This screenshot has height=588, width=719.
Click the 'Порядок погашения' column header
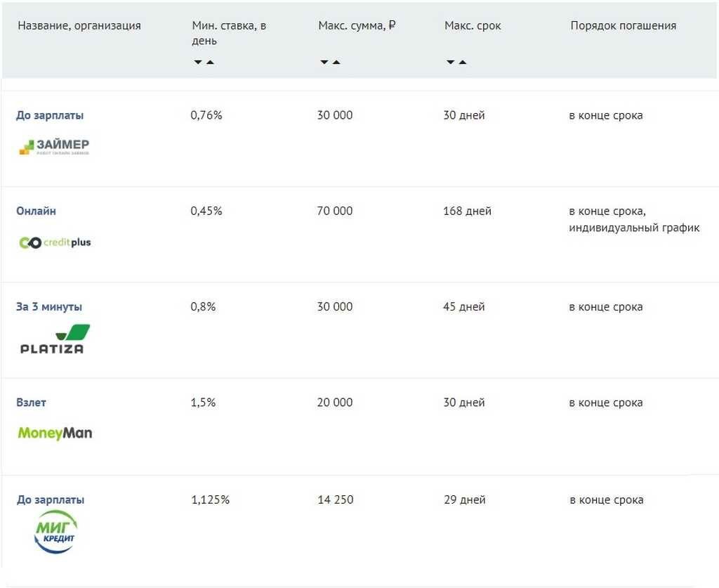[x=624, y=26]
